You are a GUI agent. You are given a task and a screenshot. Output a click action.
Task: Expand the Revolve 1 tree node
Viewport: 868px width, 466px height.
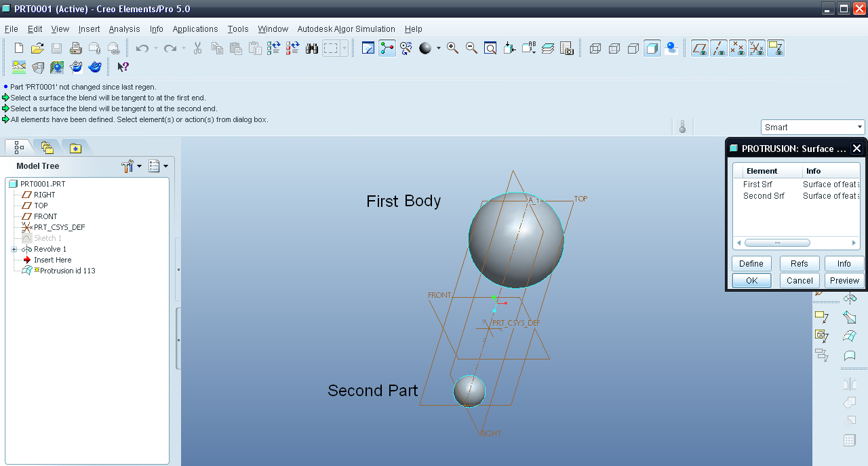click(14, 250)
